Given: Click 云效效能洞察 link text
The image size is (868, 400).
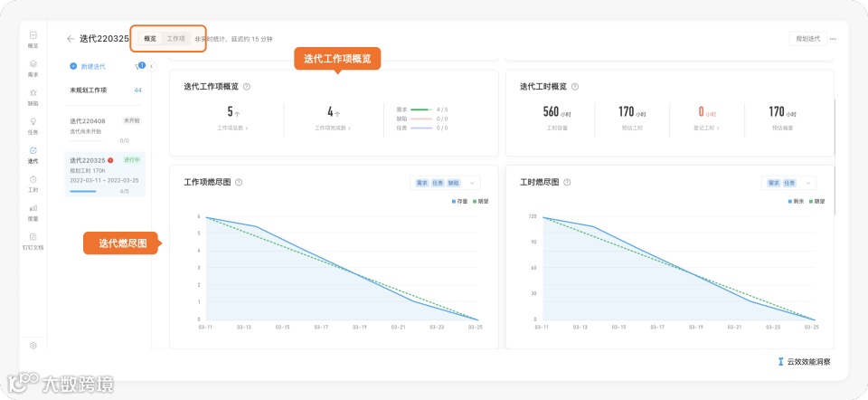Looking at the screenshot, I should click(x=808, y=362).
